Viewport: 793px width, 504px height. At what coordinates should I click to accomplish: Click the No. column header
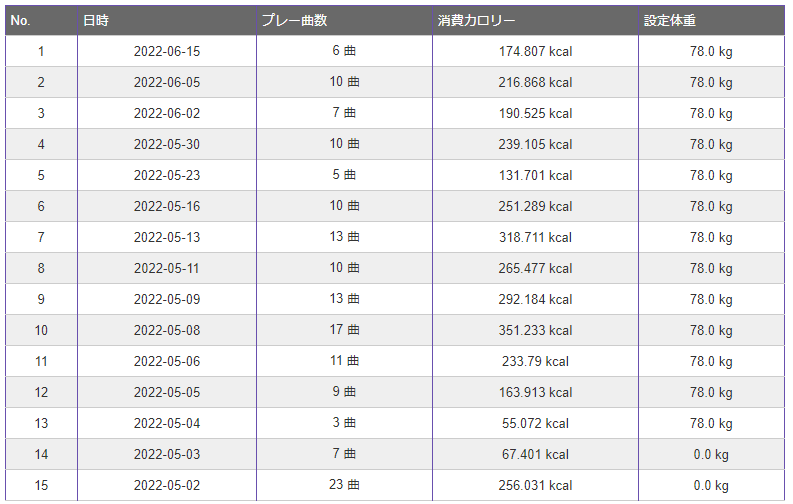41,20
